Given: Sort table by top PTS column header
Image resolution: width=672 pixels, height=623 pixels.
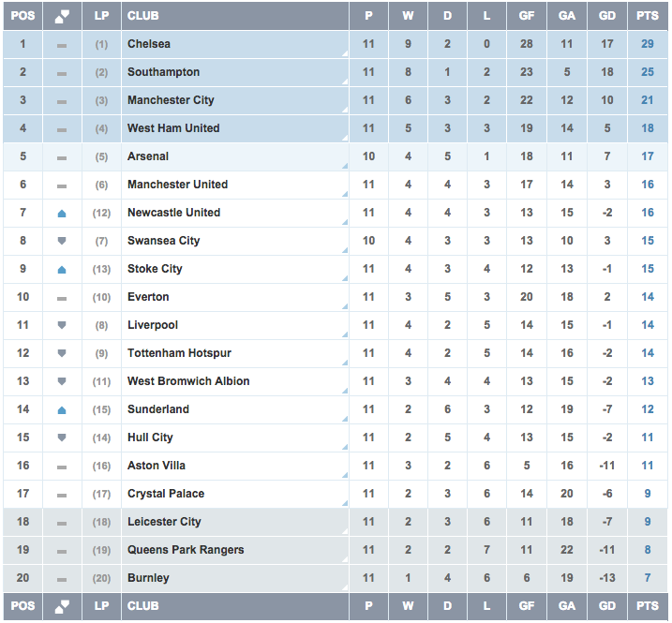Looking at the screenshot, I should [648, 16].
